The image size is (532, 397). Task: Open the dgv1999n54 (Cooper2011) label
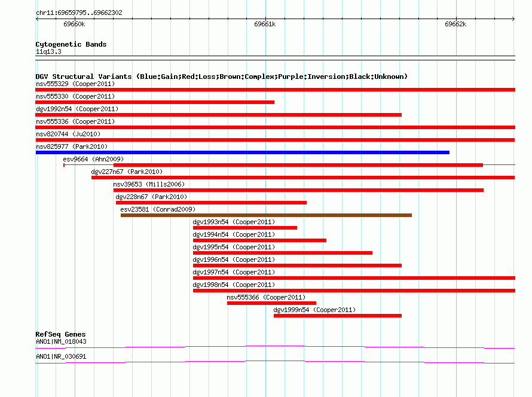tap(314, 310)
